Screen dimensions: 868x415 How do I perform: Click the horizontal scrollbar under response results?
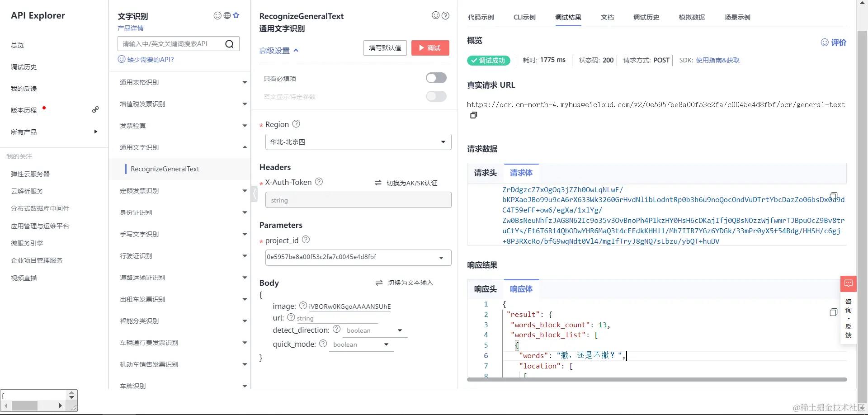[x=656, y=380]
